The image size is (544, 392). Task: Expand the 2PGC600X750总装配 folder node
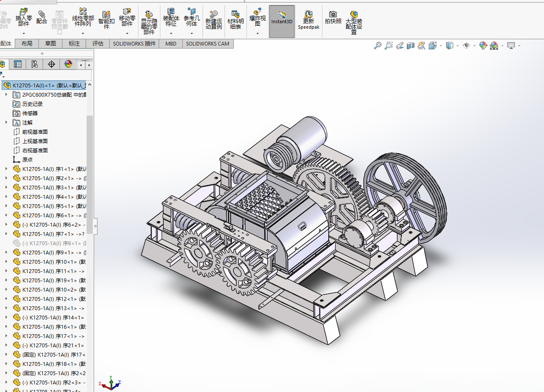[6, 95]
